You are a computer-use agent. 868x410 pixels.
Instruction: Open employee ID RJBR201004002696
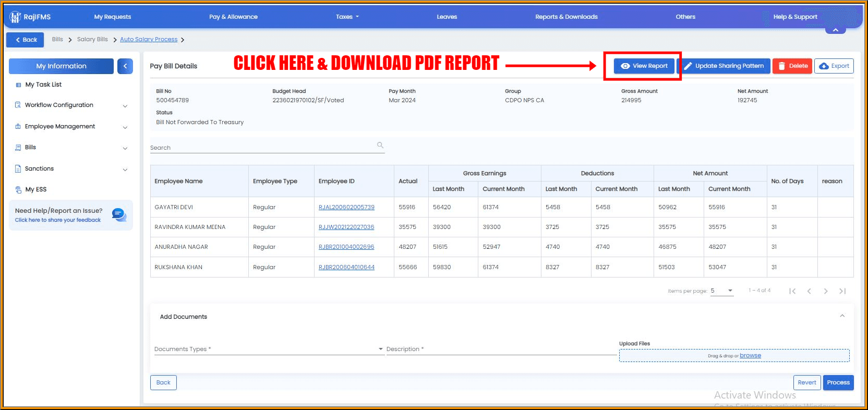tap(346, 247)
